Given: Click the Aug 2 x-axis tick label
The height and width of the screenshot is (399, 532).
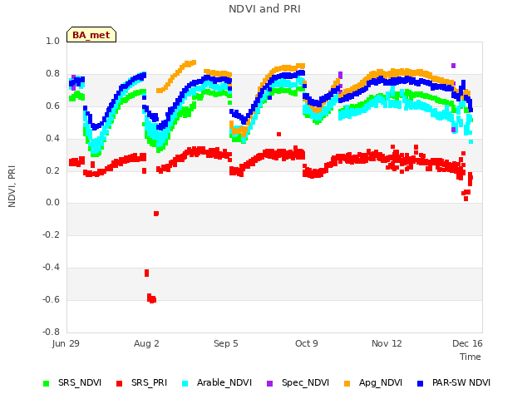Looking at the screenshot, I should 146,343.
